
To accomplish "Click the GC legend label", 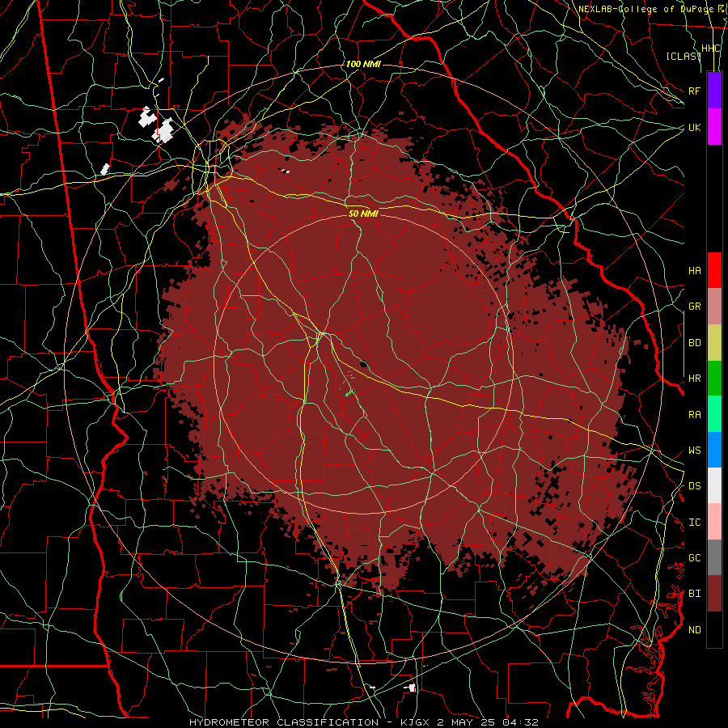I will click(694, 558).
